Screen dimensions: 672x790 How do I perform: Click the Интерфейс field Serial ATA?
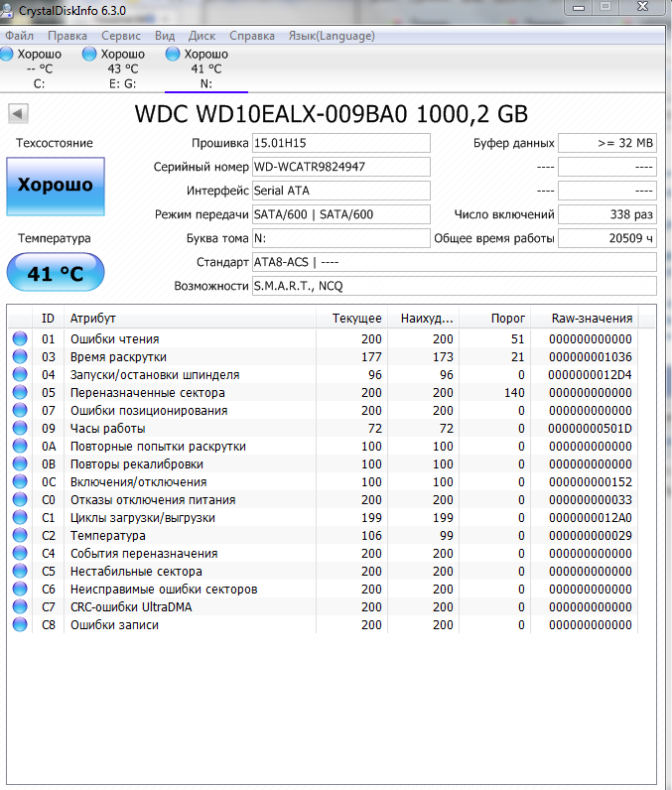point(341,191)
